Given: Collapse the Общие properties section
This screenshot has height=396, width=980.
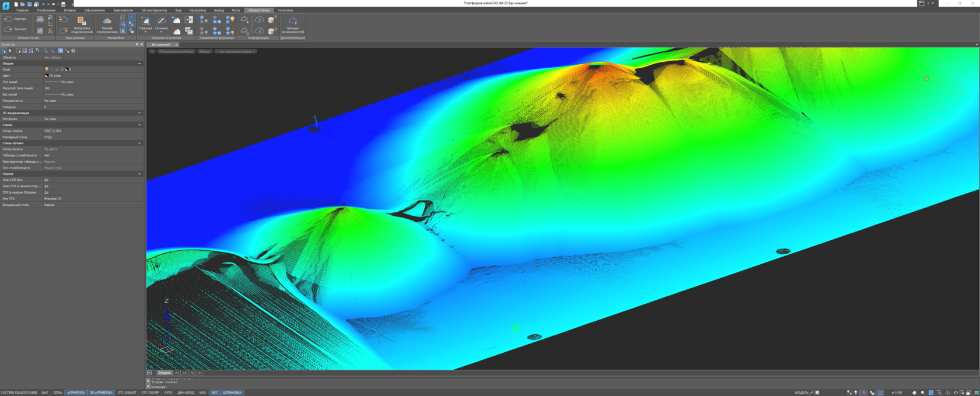Looking at the screenshot, I should click(x=139, y=64).
